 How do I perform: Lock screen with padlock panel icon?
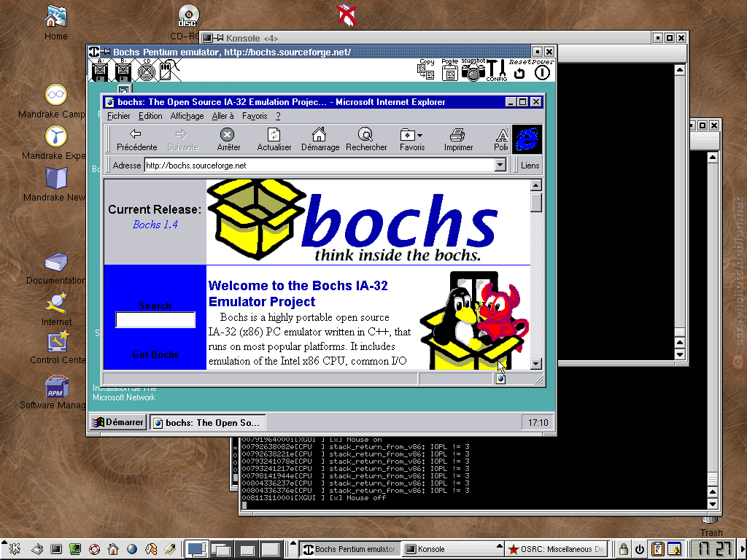pyautogui.click(x=623, y=549)
